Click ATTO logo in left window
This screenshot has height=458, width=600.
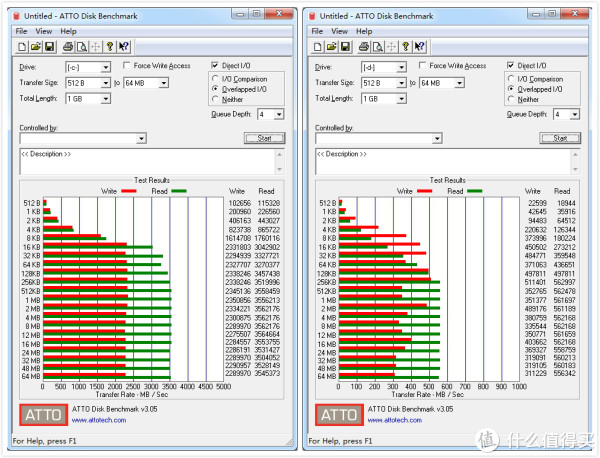pyautogui.click(x=44, y=415)
